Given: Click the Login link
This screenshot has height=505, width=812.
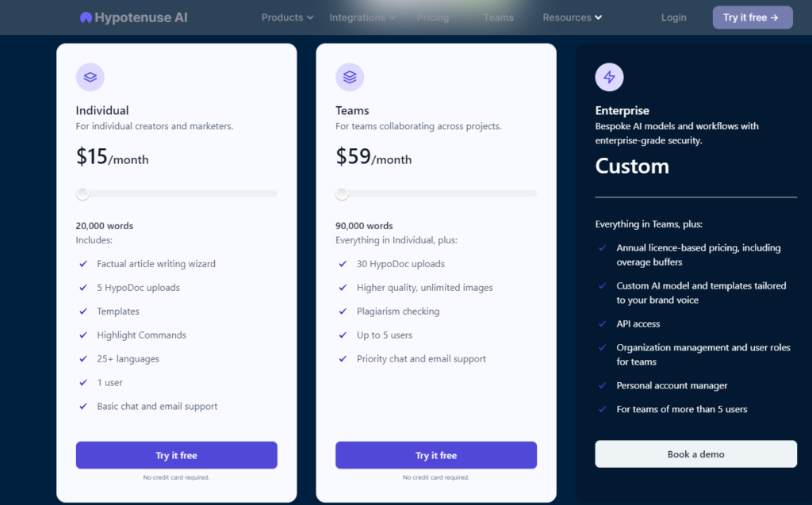Looking at the screenshot, I should pyautogui.click(x=674, y=17).
